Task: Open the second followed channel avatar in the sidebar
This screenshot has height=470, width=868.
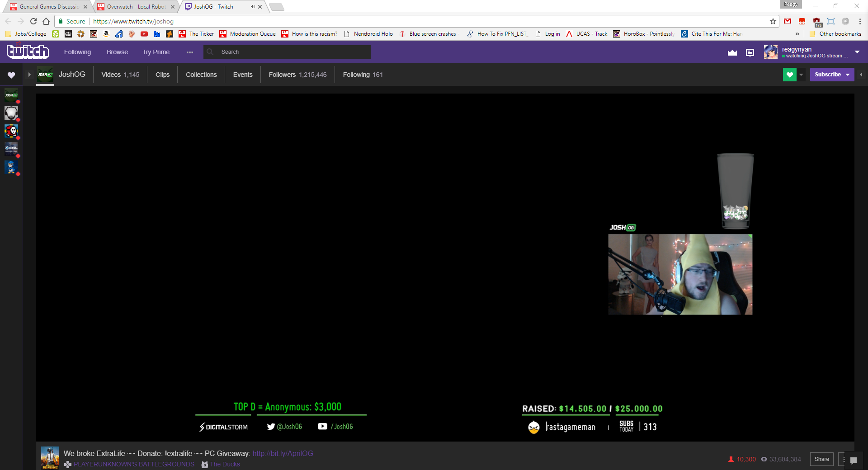Action: [x=11, y=113]
